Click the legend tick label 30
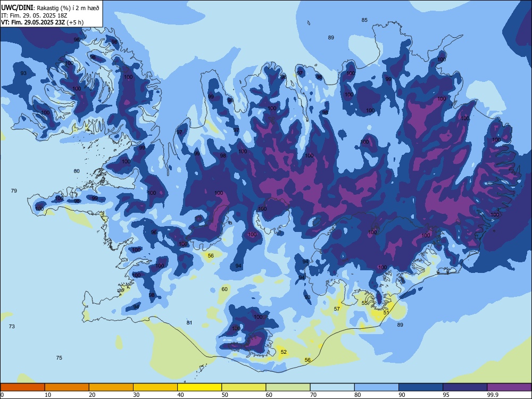The width and height of the screenshot is (532, 399). pyautogui.click(x=136, y=395)
